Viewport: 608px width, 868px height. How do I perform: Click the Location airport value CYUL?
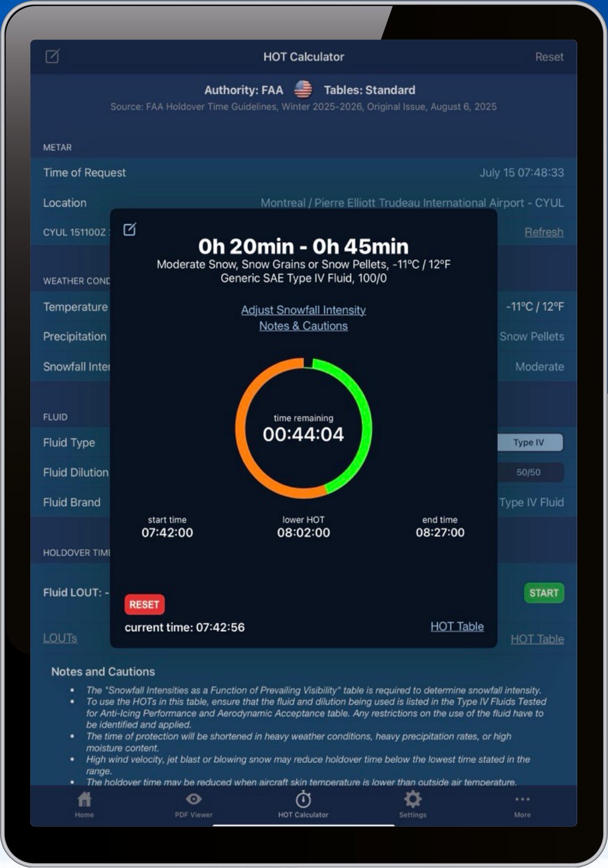pyautogui.click(x=412, y=203)
